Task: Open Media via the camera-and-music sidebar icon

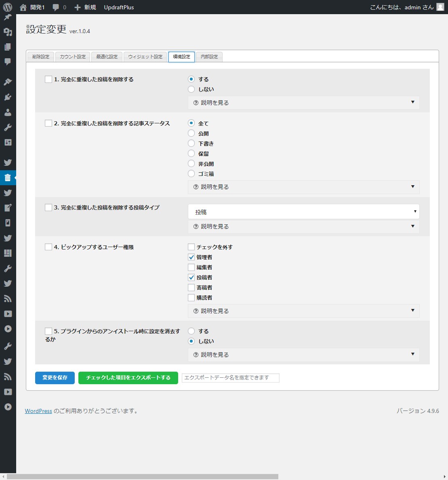Action: point(8,32)
